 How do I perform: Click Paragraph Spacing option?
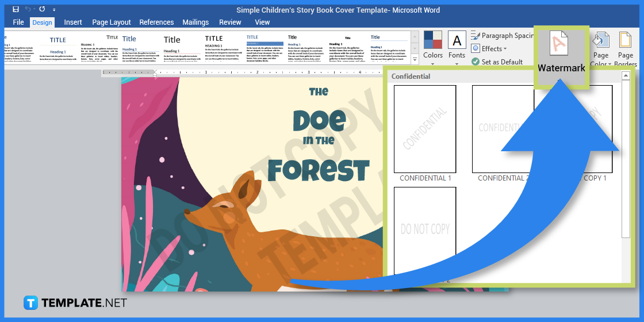click(x=503, y=36)
